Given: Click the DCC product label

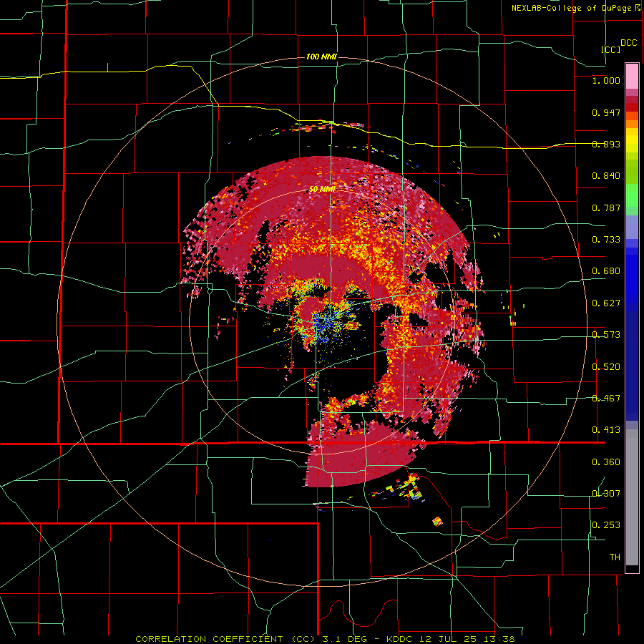Looking at the screenshot, I should pyautogui.click(x=628, y=43).
